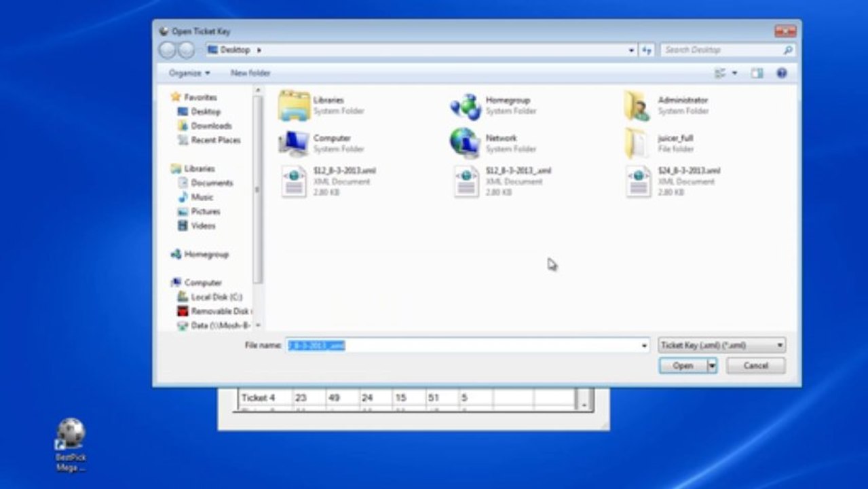Toggle the preview pane icon
Screen dimensions: 868x489
(x=757, y=73)
